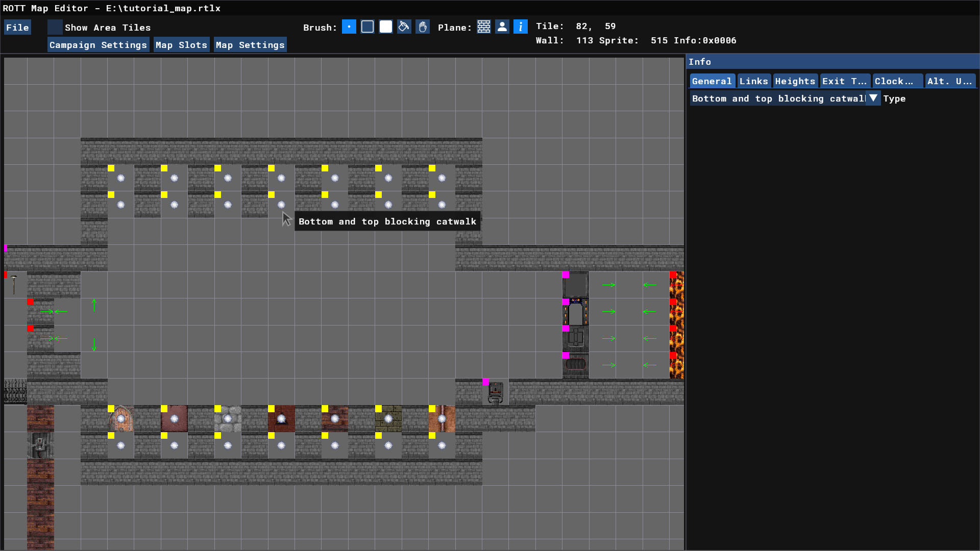The image size is (980, 551).
Task: Open Map Settings
Action: pyautogui.click(x=250, y=45)
